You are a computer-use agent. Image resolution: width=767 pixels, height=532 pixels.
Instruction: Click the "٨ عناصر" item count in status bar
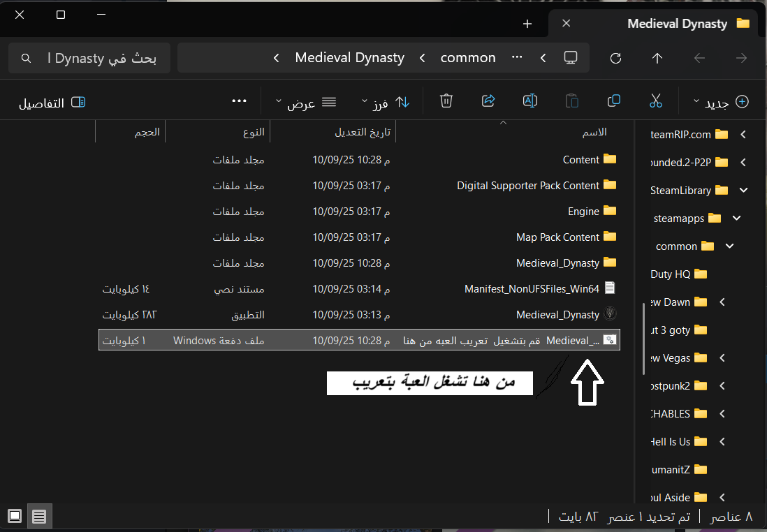tap(731, 517)
